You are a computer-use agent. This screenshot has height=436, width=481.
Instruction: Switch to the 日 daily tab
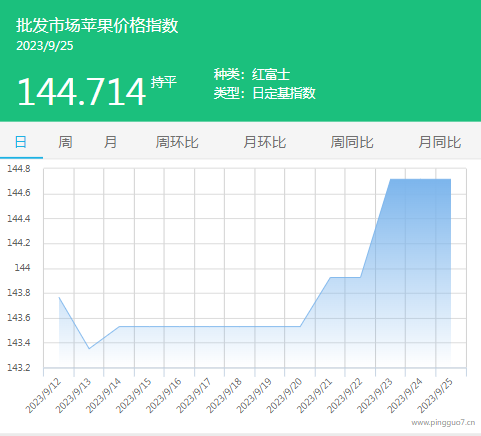pos(21,142)
